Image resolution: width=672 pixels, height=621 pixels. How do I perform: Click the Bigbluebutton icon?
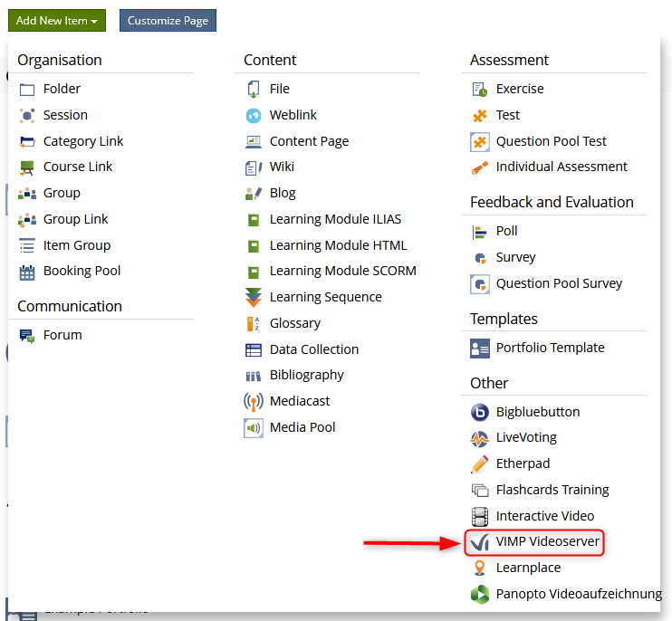(x=480, y=413)
